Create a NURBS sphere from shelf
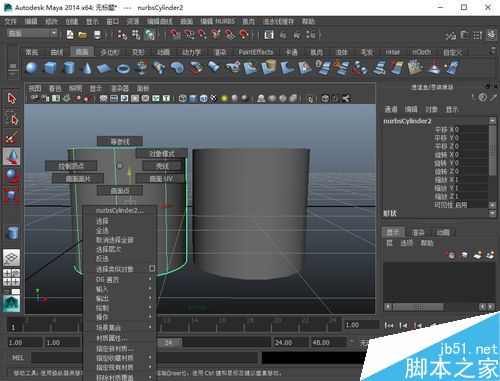Viewport: 500px width, 381px height. click(32, 68)
